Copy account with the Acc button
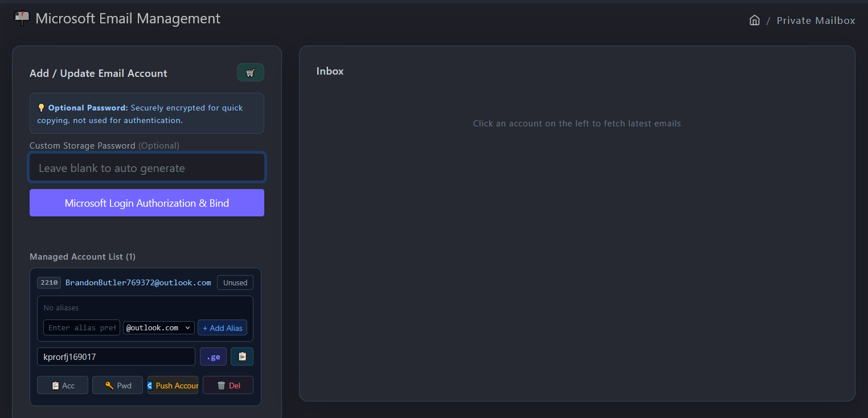 63,386
